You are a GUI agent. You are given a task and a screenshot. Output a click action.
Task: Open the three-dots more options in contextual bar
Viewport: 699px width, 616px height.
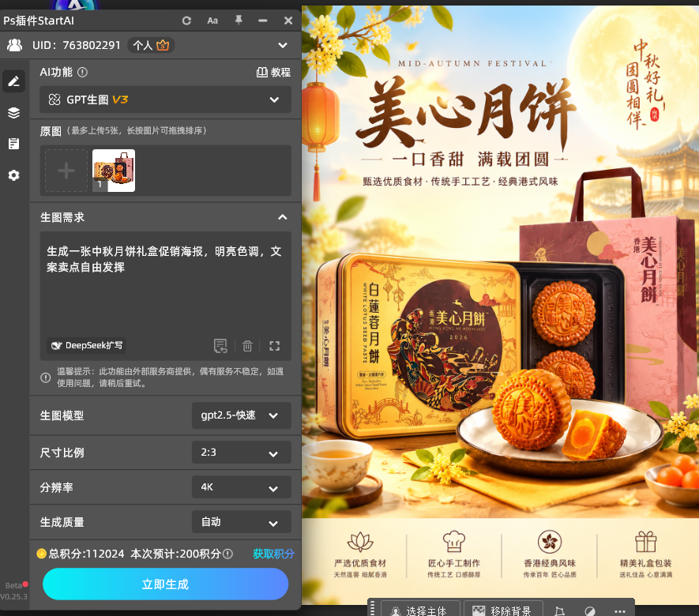(x=620, y=611)
